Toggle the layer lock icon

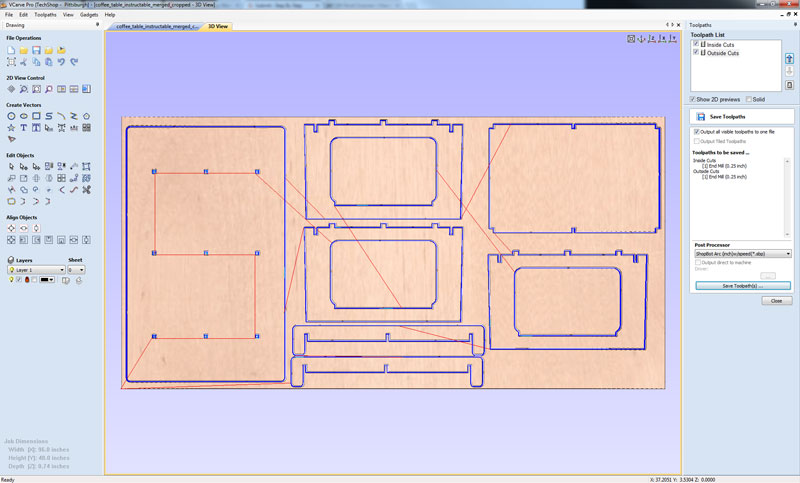point(27,279)
